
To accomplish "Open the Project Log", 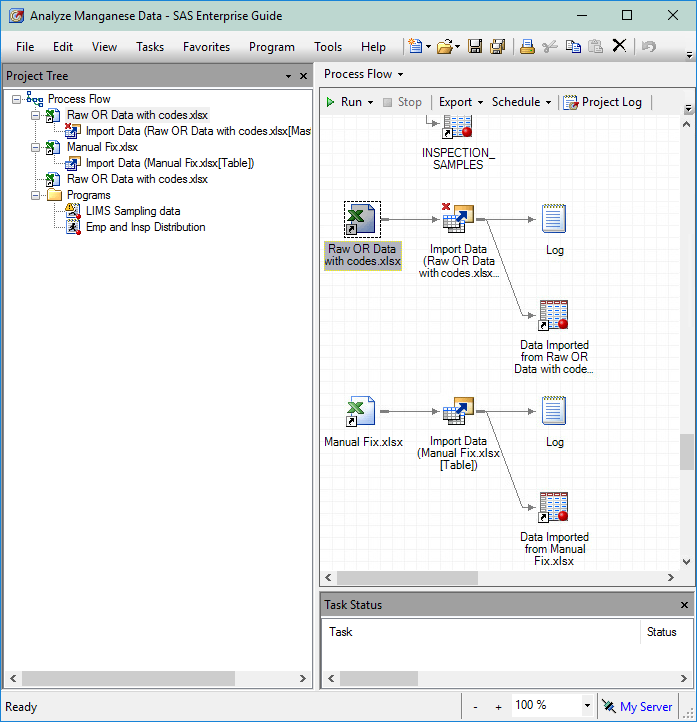I will point(603,102).
